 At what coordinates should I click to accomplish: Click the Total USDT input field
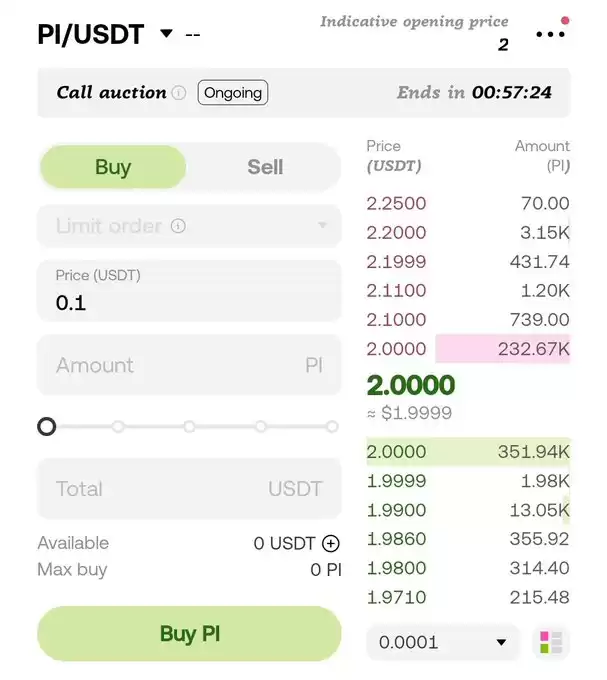(189, 489)
